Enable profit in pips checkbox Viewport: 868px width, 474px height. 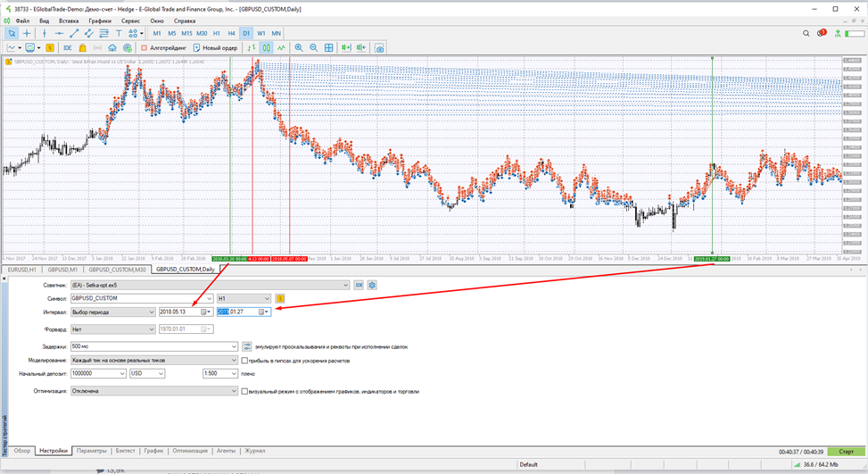pos(244,361)
